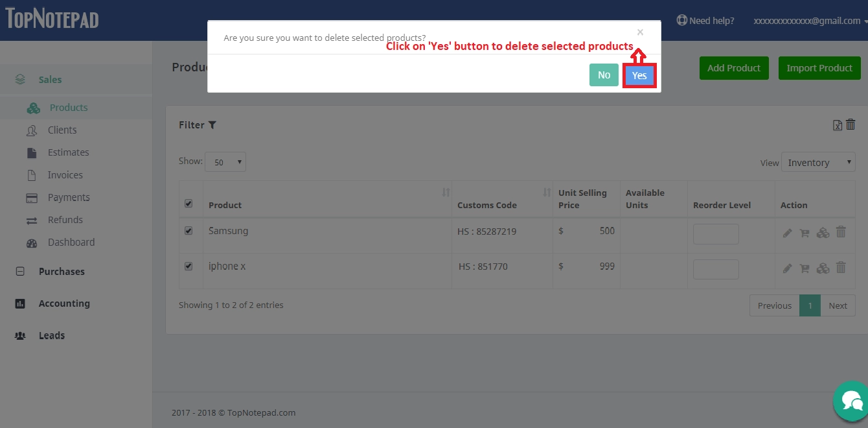Click the Samsung reorder level field

coord(716,234)
